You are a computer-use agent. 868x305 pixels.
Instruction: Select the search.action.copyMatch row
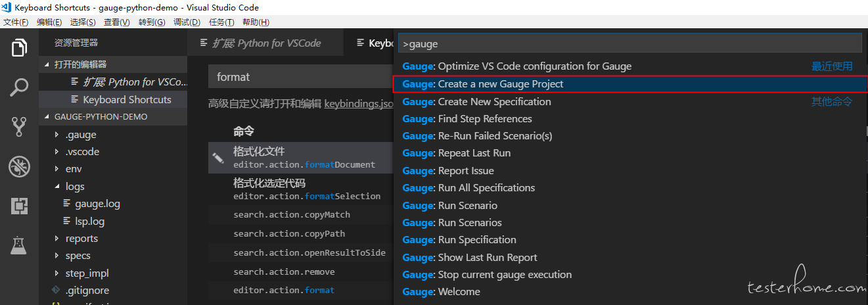pyautogui.click(x=301, y=215)
